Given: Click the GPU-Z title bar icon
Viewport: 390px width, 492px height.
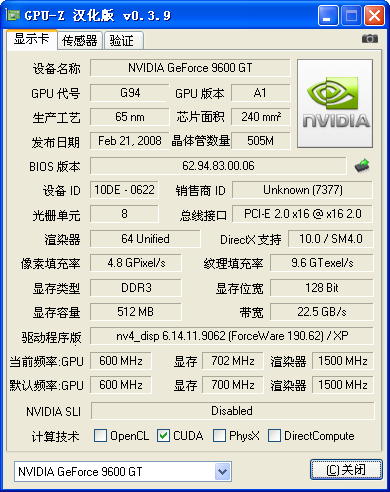Looking at the screenshot, I should pos(13,15).
